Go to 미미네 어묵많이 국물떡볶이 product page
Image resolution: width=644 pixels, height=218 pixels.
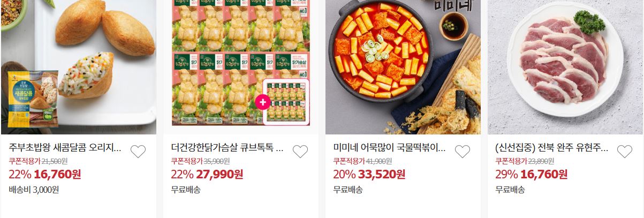point(389,148)
